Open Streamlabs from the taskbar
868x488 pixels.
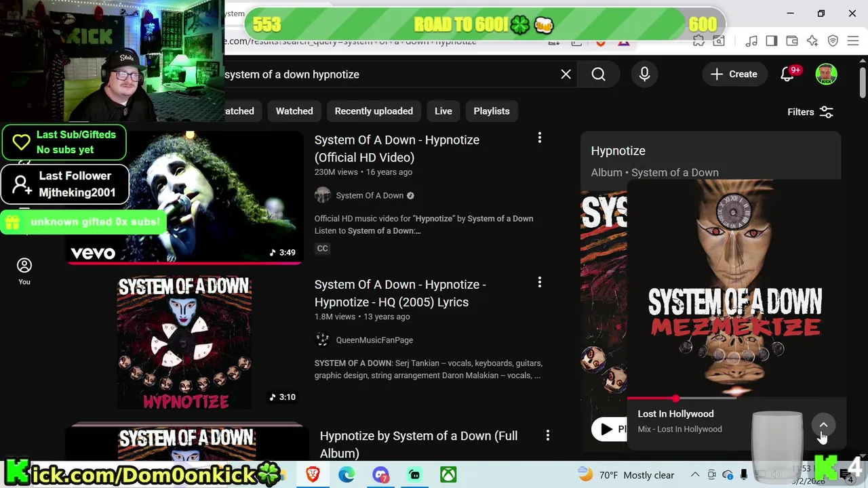click(414, 474)
